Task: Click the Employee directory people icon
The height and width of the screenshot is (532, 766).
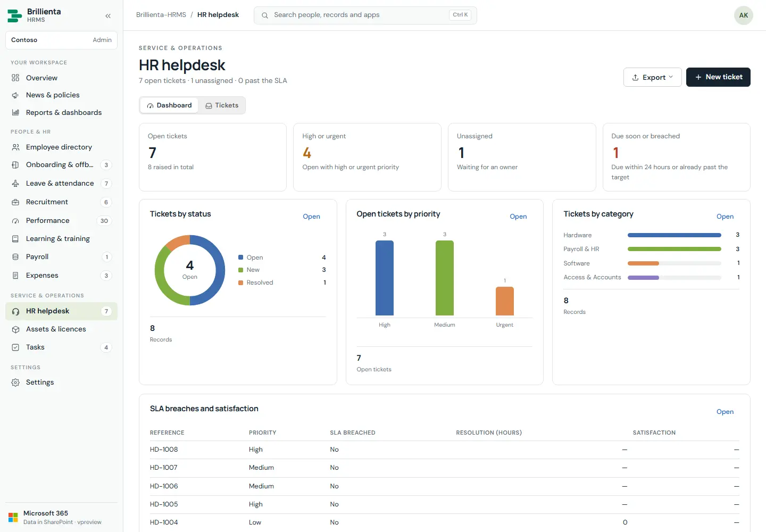Action: click(15, 147)
